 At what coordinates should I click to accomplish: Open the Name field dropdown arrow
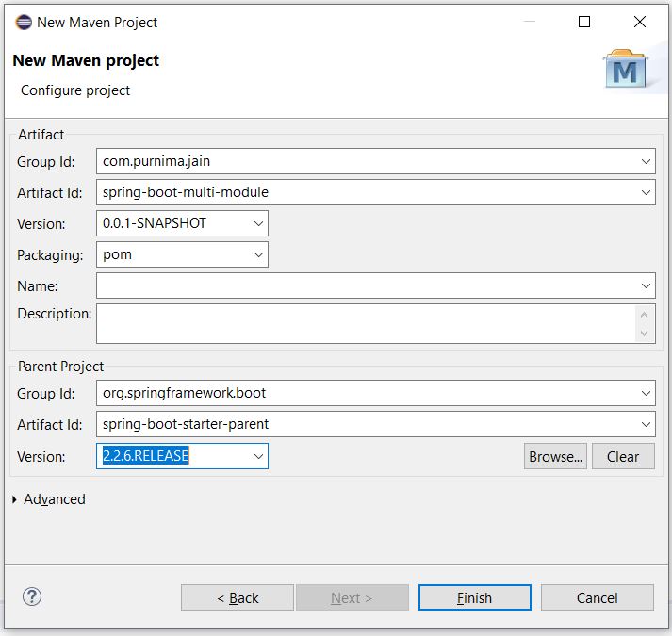coord(646,285)
